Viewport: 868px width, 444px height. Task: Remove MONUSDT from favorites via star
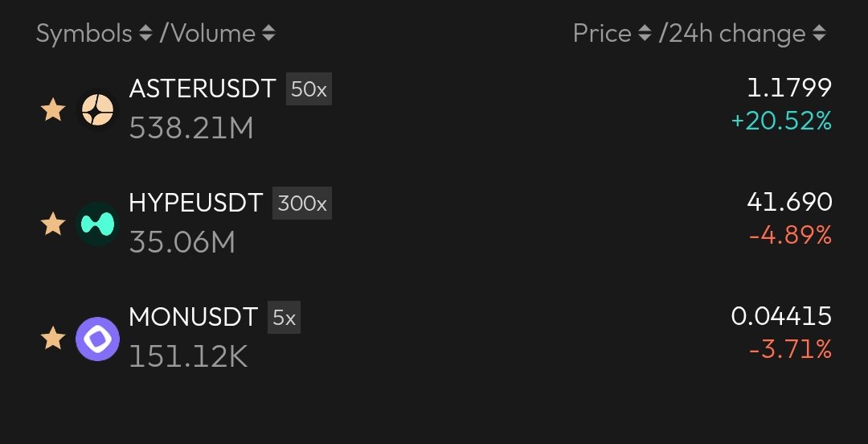(53, 339)
